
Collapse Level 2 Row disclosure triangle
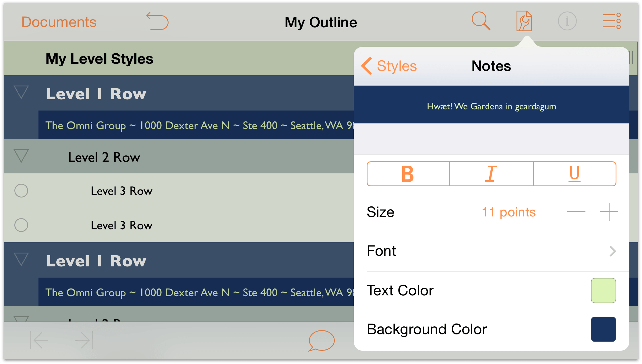point(22,156)
